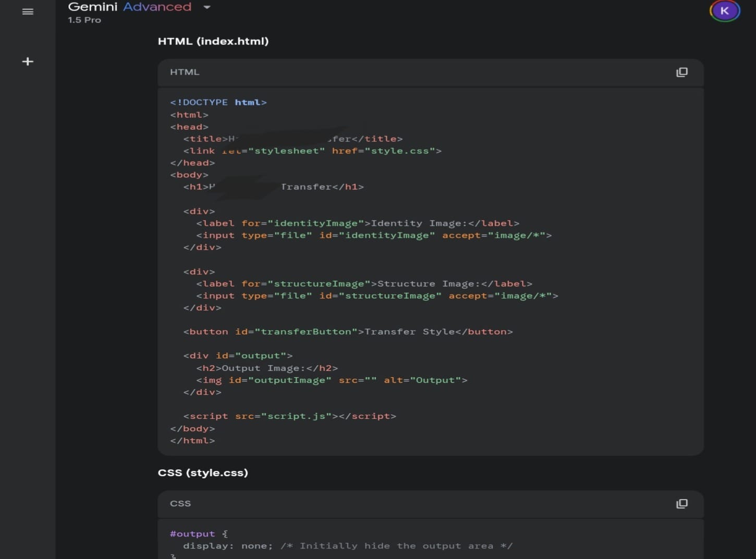This screenshot has height=559, width=756.
Task: Copy the HTML code block
Action: coord(681,72)
